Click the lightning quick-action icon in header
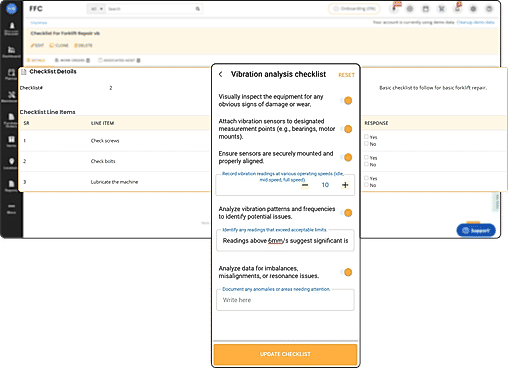Image resolution: width=508 pixels, height=368 pixels. (394, 9)
